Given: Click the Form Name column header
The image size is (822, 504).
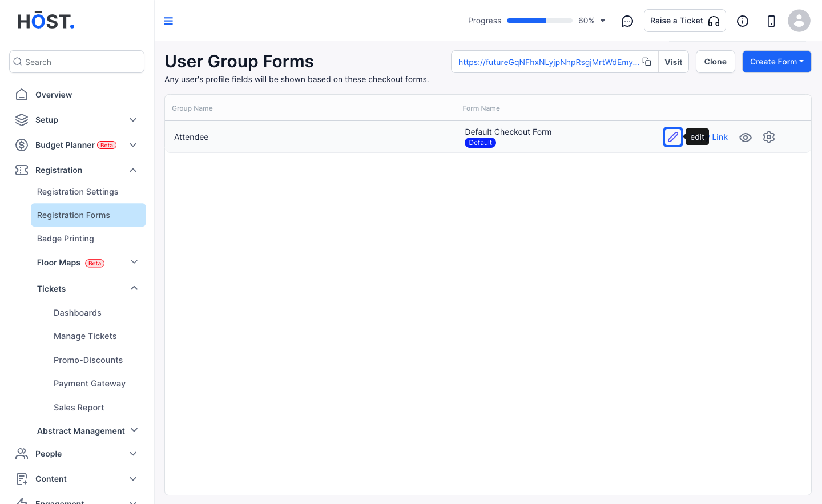Looking at the screenshot, I should click(x=481, y=108).
